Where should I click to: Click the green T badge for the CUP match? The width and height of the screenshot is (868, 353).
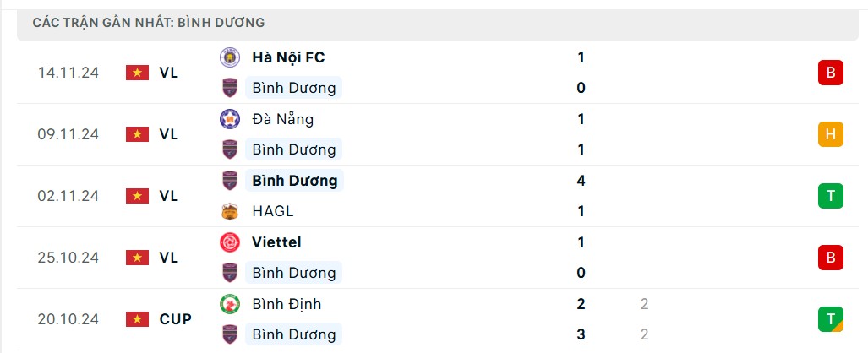(830, 319)
